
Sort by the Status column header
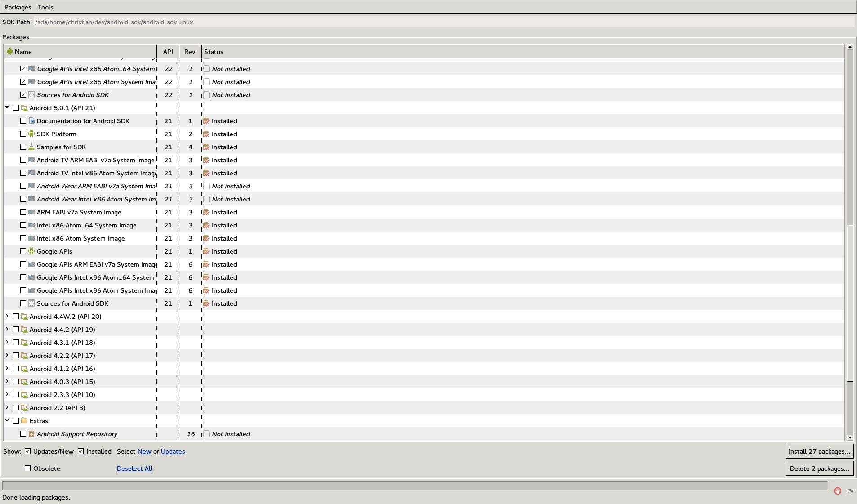tap(523, 52)
